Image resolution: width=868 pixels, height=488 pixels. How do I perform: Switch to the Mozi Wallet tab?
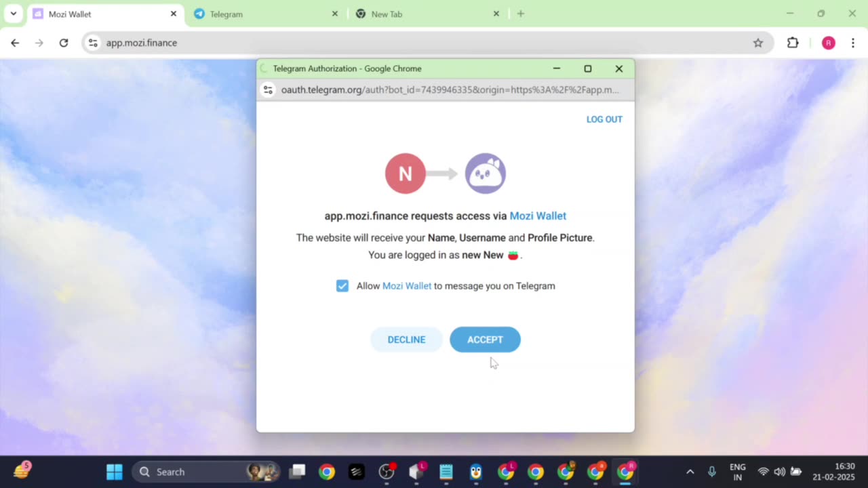point(105,14)
